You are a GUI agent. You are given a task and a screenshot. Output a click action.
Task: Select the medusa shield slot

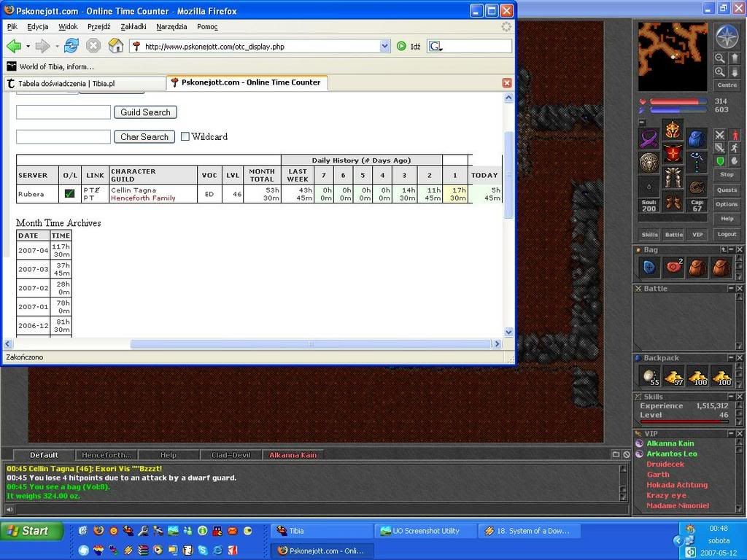649,163
